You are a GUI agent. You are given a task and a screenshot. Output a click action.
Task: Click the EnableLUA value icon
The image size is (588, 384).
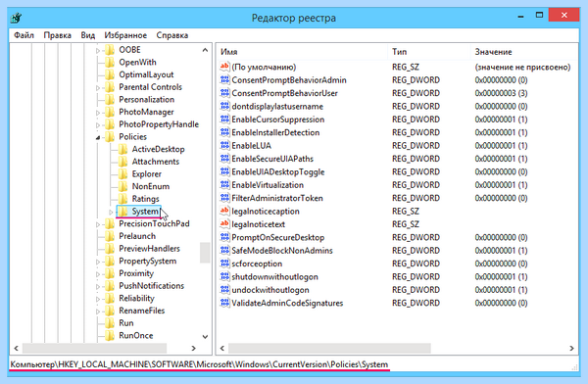[224, 146]
